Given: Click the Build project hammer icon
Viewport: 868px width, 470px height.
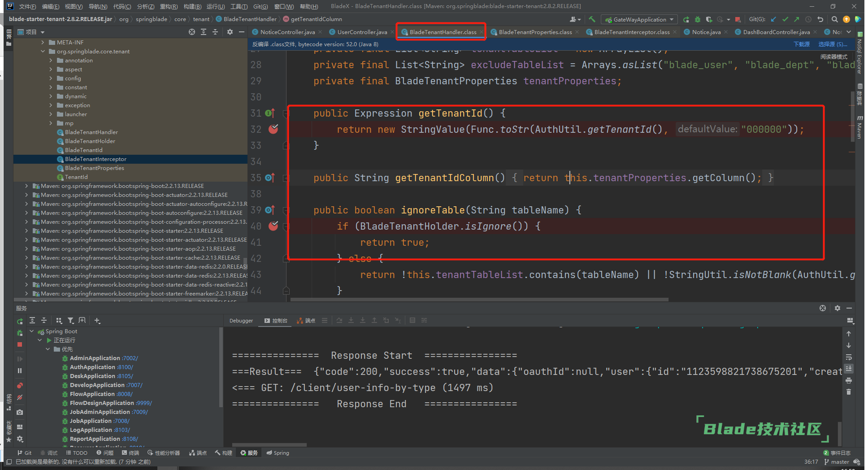Looking at the screenshot, I should point(592,19).
